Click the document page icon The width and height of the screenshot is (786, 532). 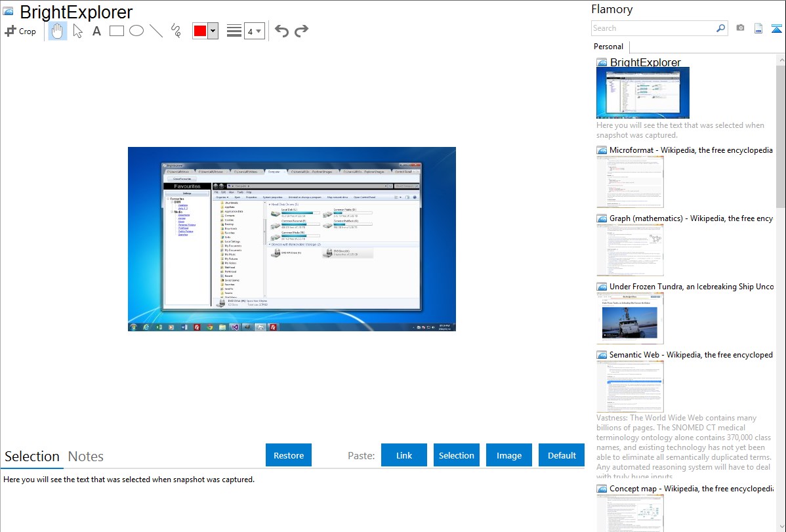coord(758,29)
